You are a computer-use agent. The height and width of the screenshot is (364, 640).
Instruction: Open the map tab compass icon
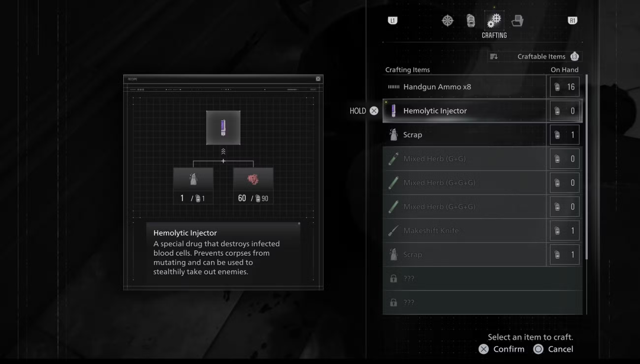coord(447,21)
